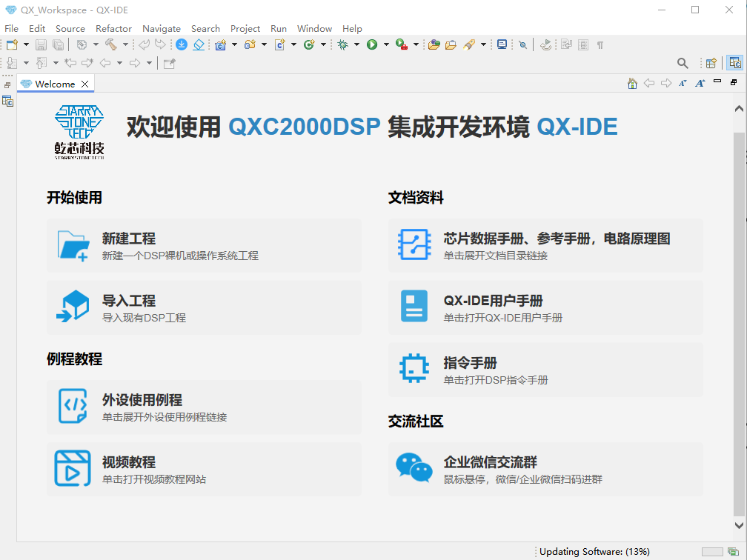Click the Save disk icon
747x560 pixels.
pos(41,44)
